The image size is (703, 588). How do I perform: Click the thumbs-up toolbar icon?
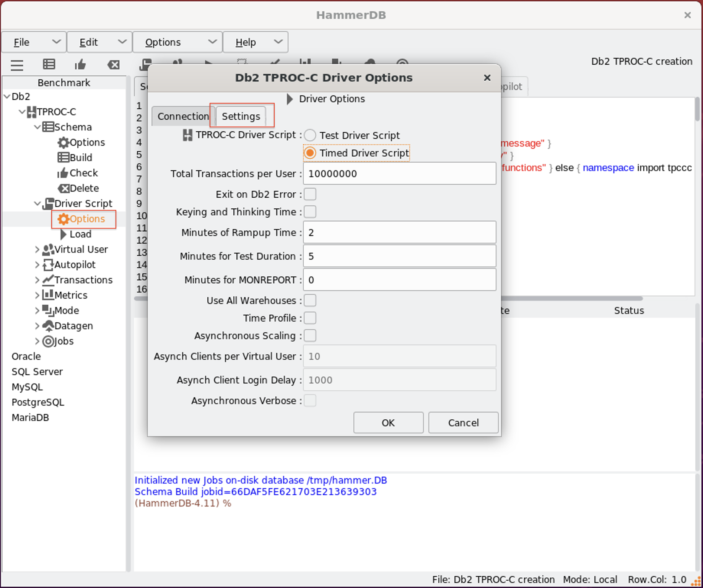tap(80, 64)
